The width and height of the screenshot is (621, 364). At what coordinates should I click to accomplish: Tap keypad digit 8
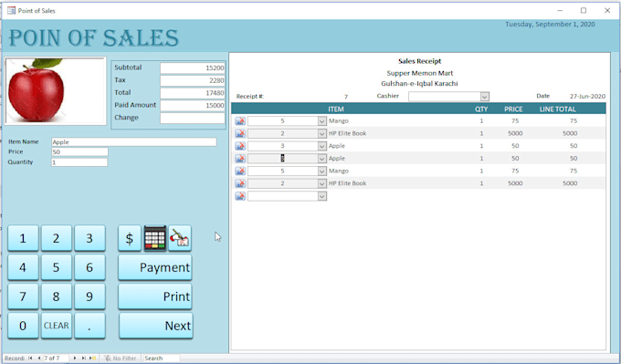(57, 296)
